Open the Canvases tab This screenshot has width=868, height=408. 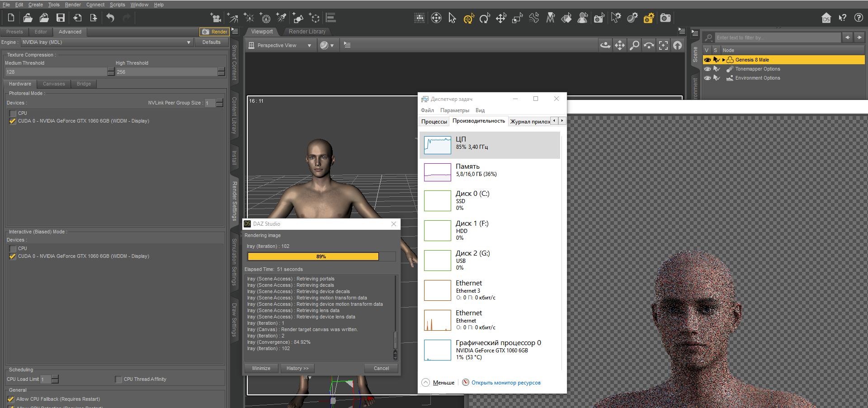54,84
